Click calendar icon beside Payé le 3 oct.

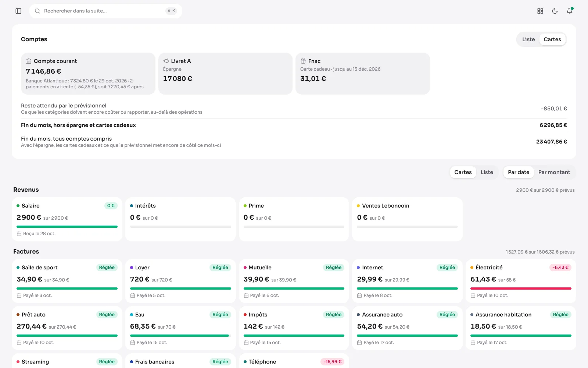click(19, 296)
